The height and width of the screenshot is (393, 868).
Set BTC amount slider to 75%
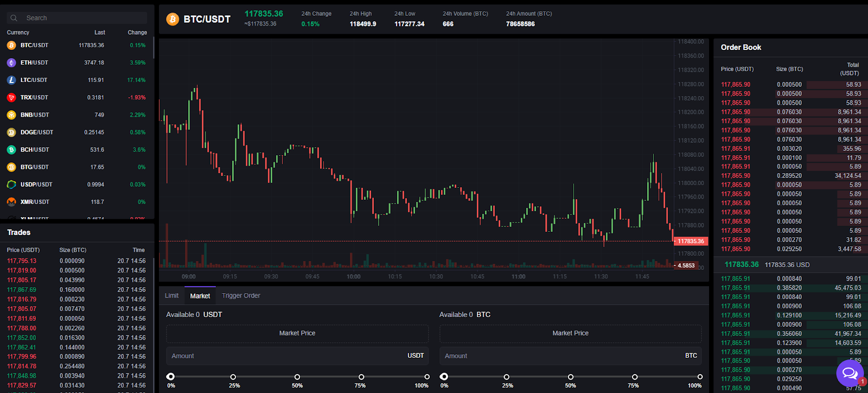635,377
